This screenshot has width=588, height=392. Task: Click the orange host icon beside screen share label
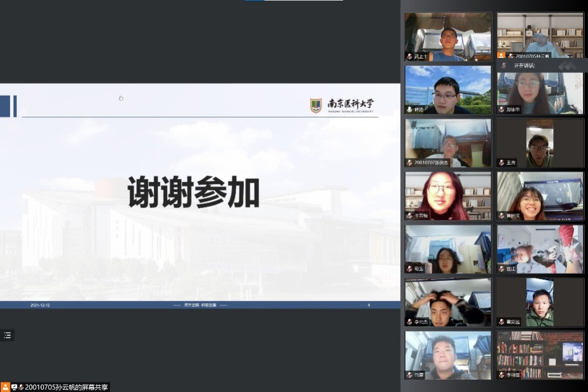tap(5, 387)
